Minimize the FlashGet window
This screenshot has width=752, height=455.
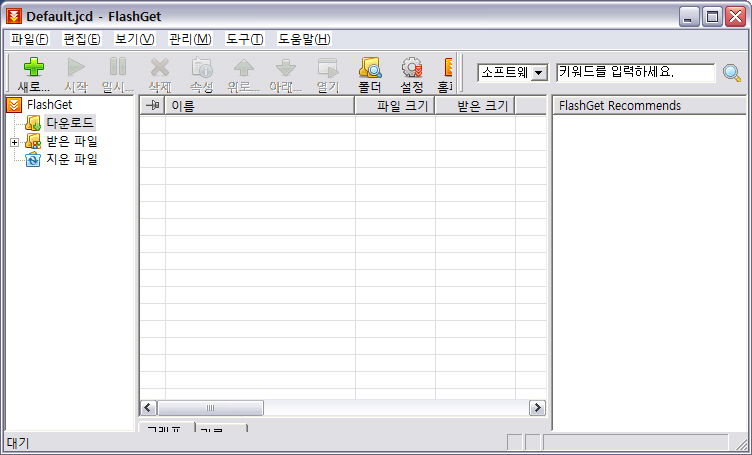pyautogui.click(x=689, y=17)
